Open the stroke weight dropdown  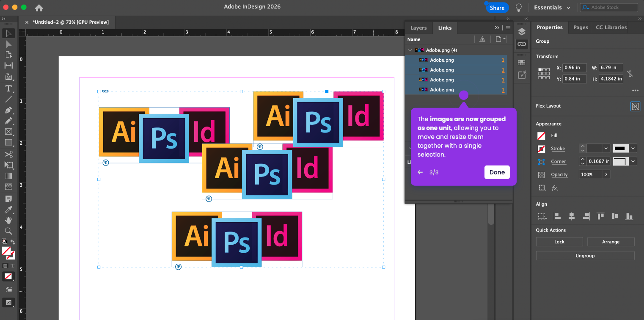[x=606, y=149]
